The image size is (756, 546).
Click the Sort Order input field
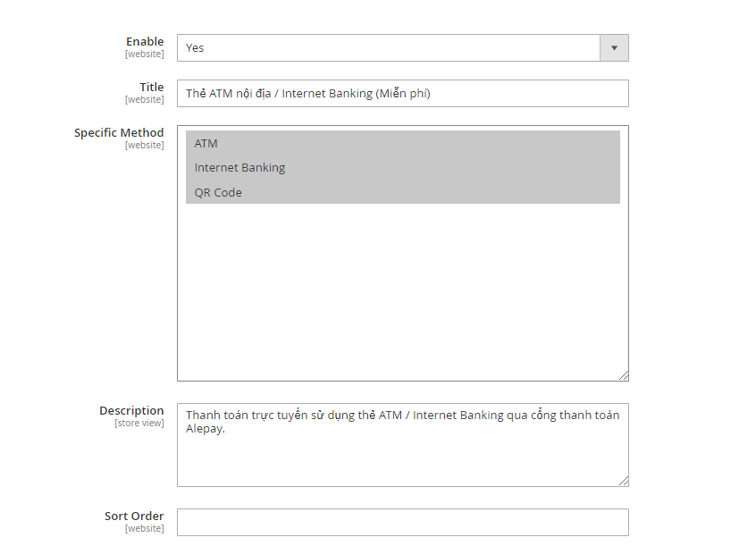[x=403, y=522]
